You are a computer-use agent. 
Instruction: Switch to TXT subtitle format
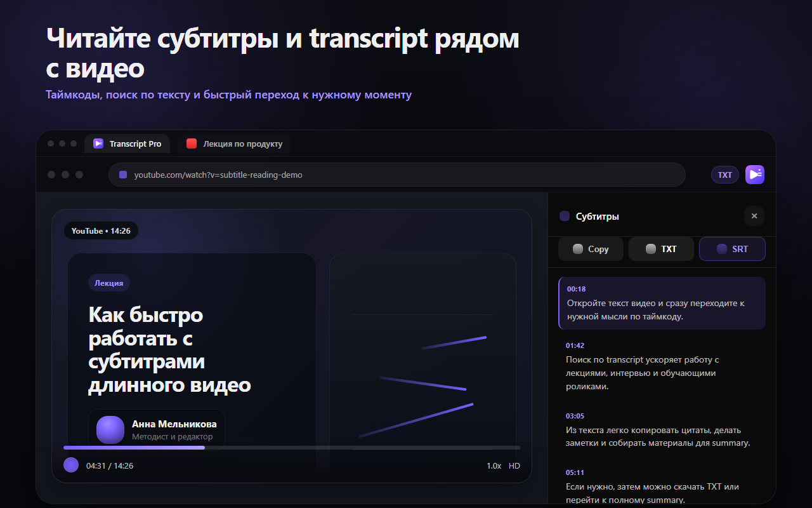tap(661, 248)
